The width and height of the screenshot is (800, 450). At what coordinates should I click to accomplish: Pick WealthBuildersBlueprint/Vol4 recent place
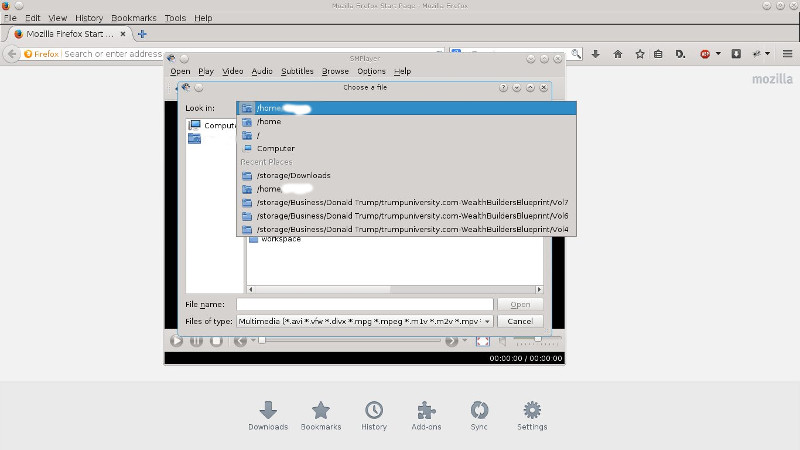click(406, 230)
